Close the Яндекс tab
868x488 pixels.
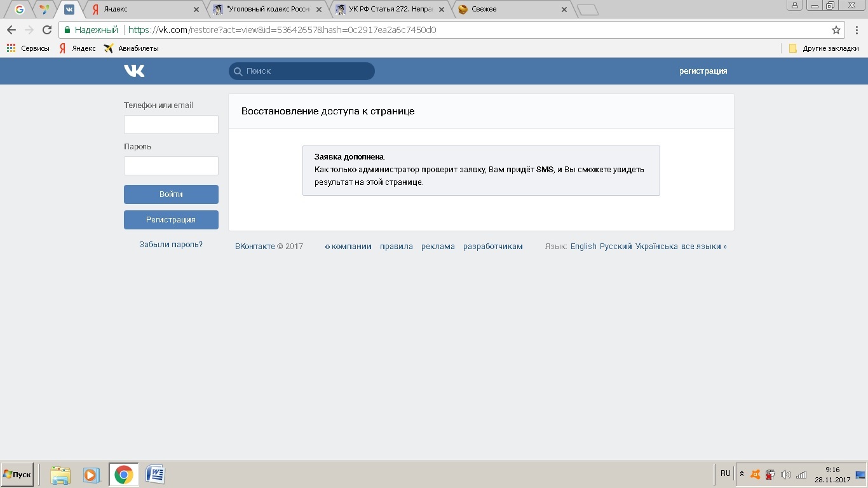pos(196,10)
